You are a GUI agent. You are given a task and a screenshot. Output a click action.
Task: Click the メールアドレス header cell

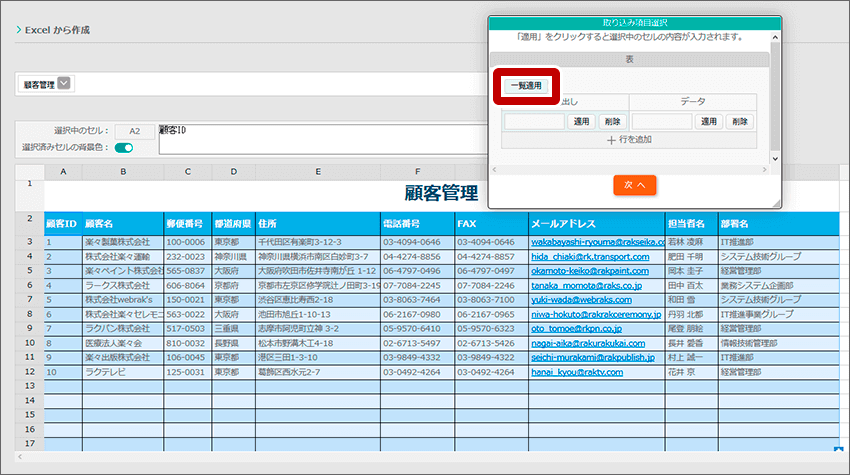(597, 223)
